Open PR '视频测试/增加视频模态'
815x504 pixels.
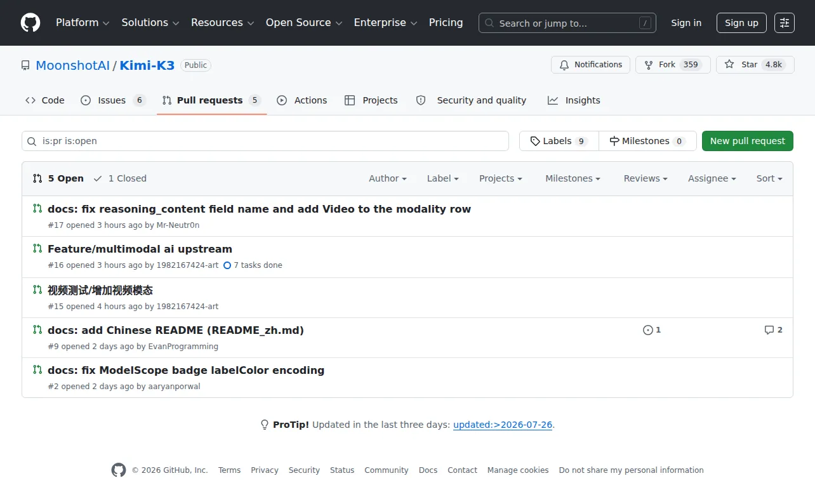pos(100,290)
